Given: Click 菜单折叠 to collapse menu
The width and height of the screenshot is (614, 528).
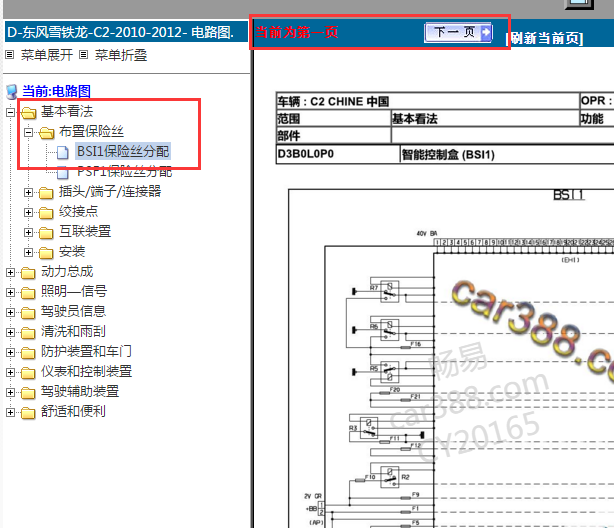Looking at the screenshot, I should tap(121, 55).
